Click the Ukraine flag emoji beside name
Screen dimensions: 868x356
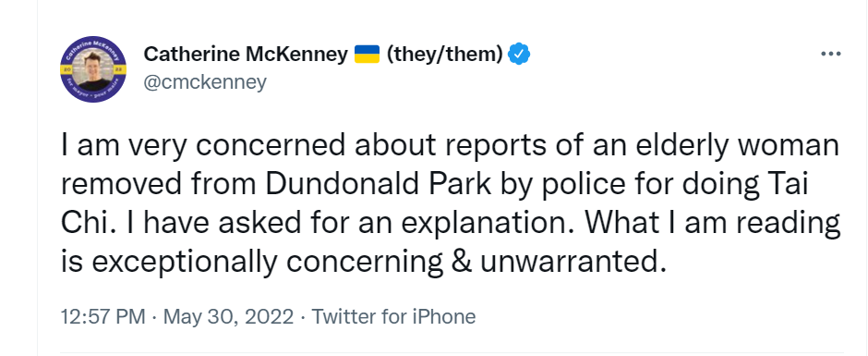point(367,54)
